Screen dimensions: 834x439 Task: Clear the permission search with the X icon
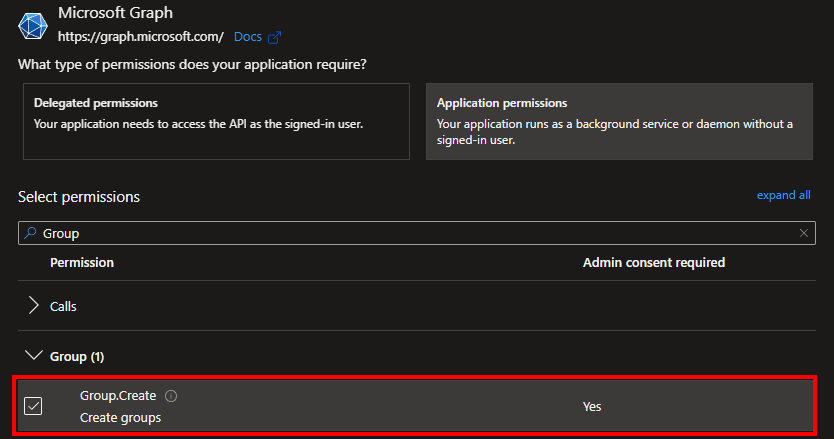pyautogui.click(x=804, y=233)
